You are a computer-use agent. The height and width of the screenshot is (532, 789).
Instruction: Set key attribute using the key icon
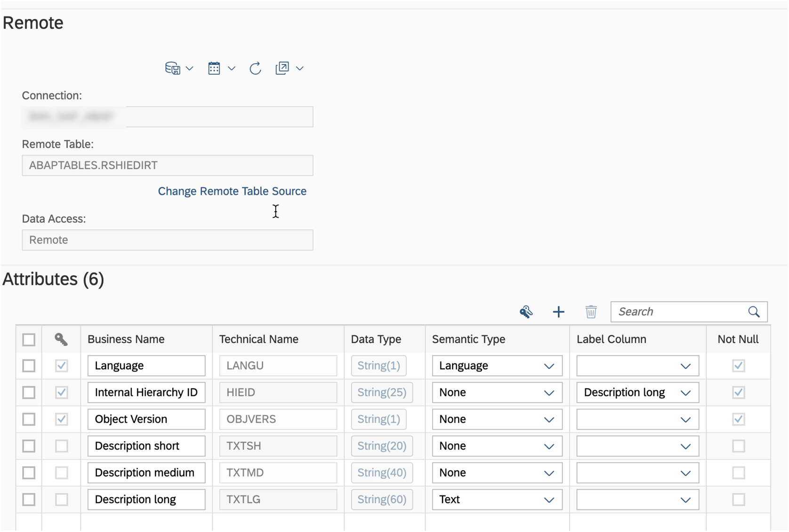tap(526, 312)
